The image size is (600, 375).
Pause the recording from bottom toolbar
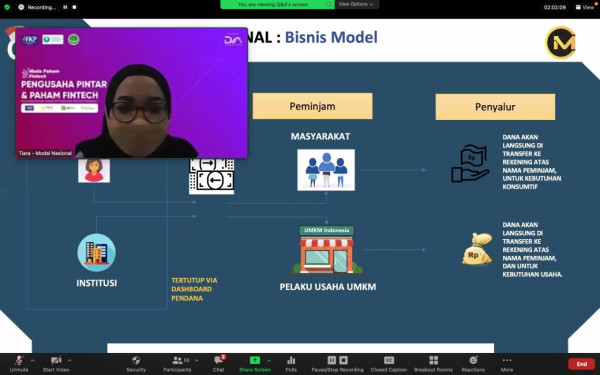pyautogui.click(x=332, y=360)
